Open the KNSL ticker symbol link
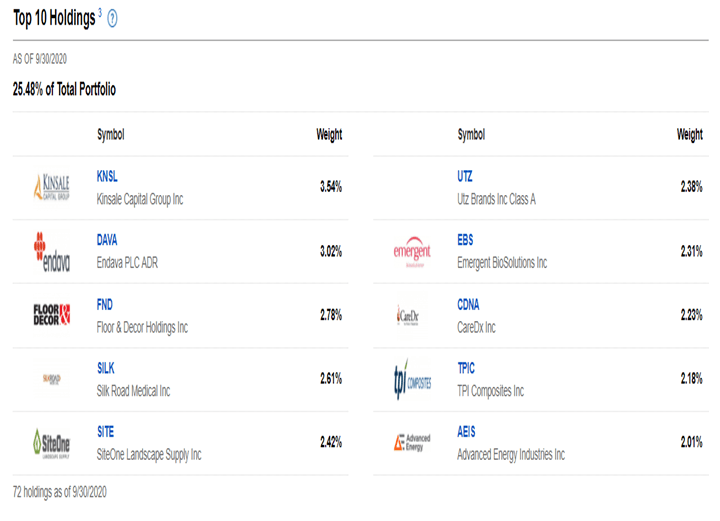The width and height of the screenshot is (720, 521). pos(107,176)
